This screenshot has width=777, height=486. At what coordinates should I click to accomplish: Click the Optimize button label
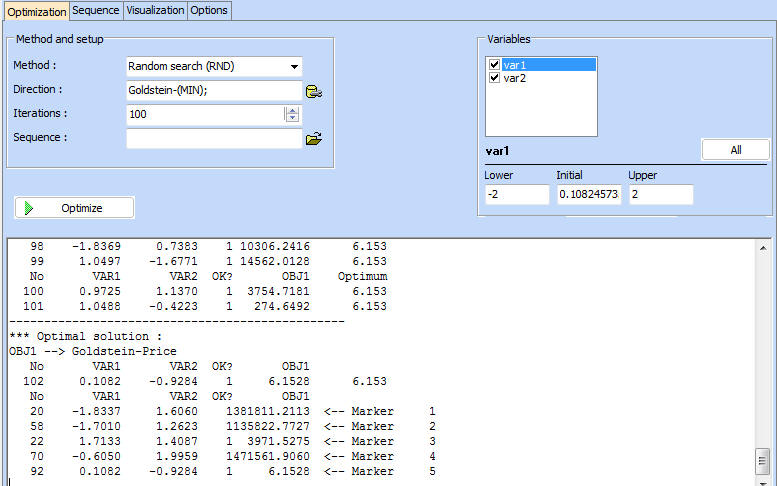[81, 208]
